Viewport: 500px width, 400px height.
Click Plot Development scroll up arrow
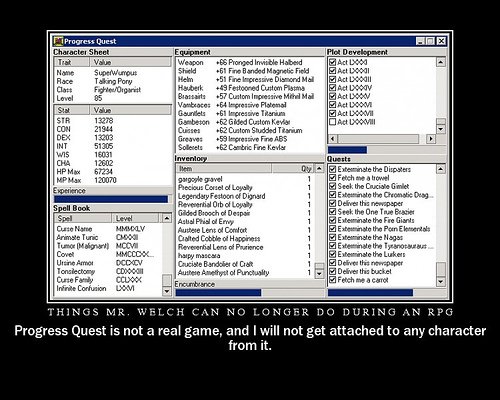point(441,62)
